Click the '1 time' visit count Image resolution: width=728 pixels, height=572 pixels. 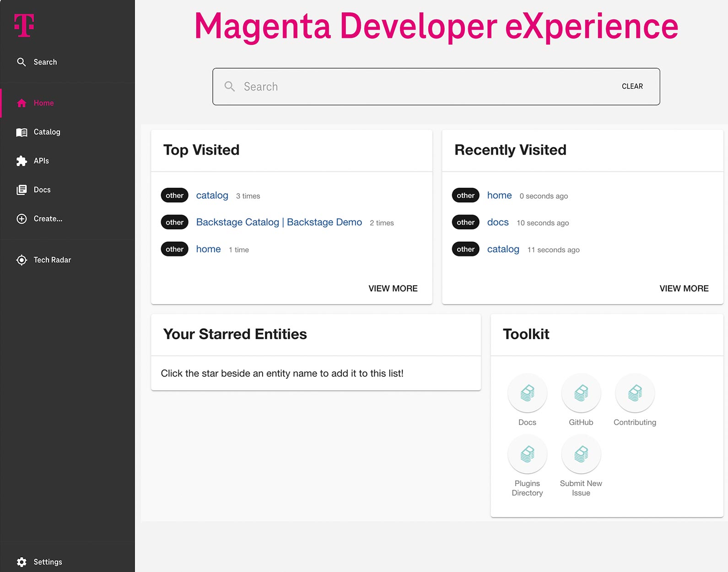pos(239,250)
